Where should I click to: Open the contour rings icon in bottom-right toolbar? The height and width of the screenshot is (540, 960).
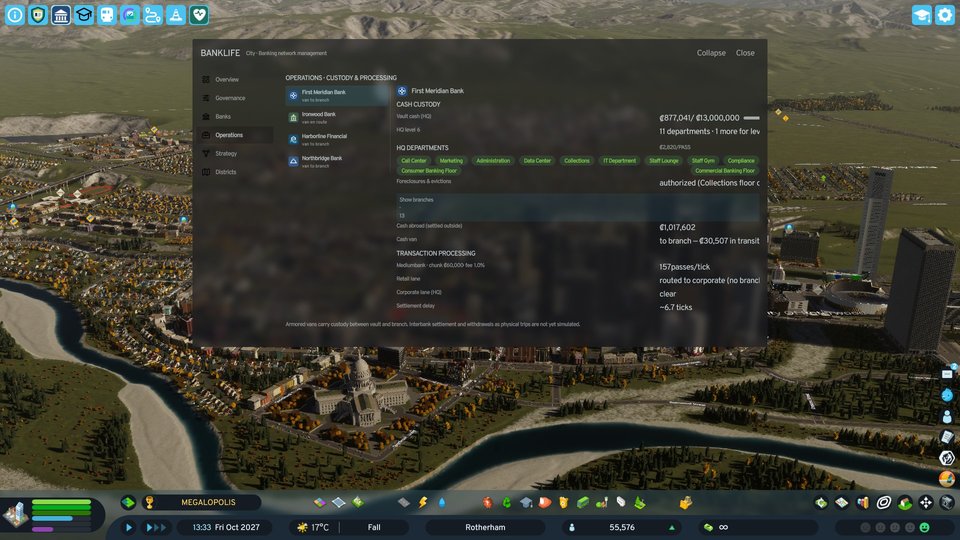(x=883, y=503)
